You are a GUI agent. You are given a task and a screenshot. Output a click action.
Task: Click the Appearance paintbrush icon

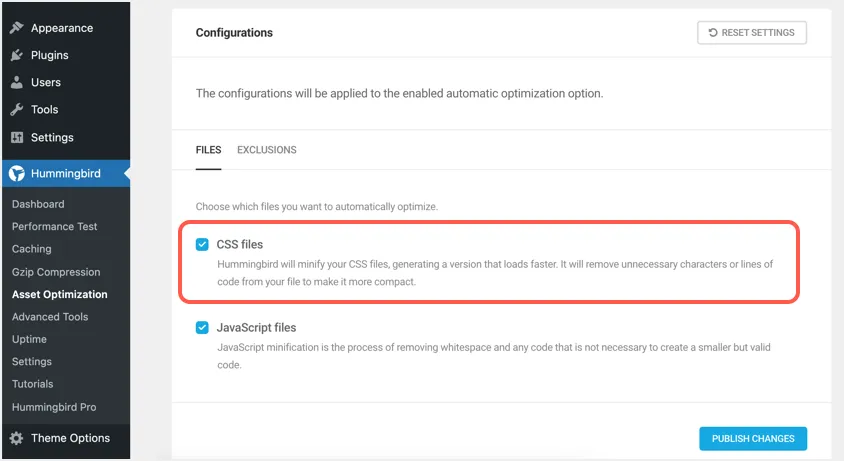tap(17, 28)
